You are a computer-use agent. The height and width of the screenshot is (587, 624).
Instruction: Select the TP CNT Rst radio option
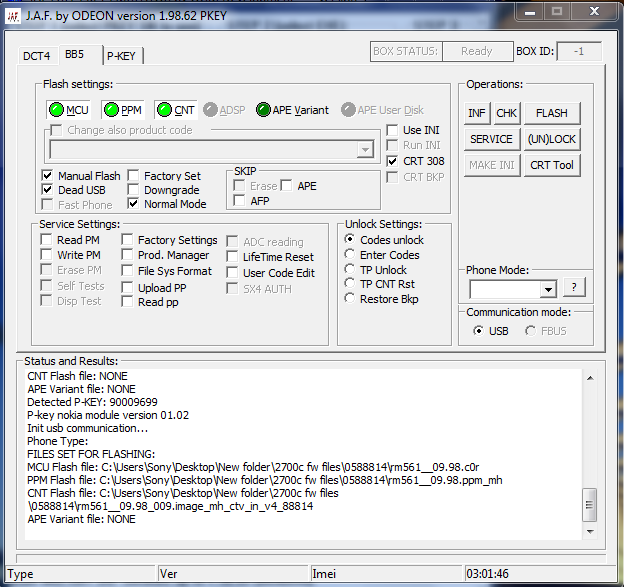click(x=349, y=284)
